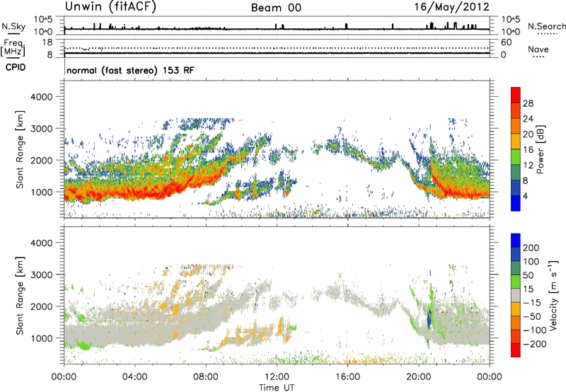Click the 'Velocity [m s⁻¹]' colorbar title

coord(553,295)
